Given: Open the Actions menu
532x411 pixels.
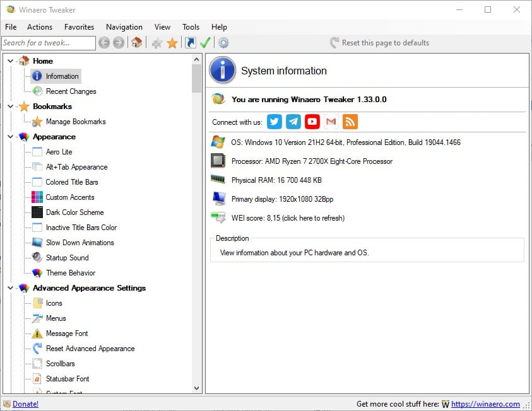Looking at the screenshot, I should tap(40, 26).
